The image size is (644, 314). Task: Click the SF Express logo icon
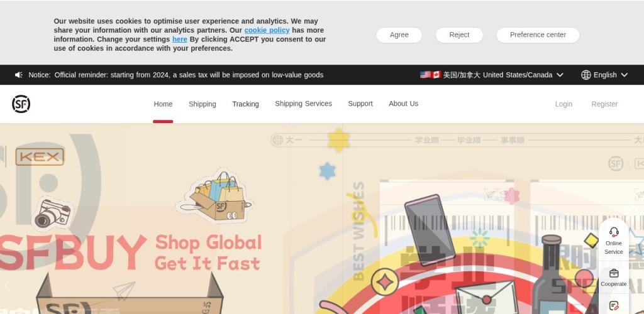click(x=21, y=104)
